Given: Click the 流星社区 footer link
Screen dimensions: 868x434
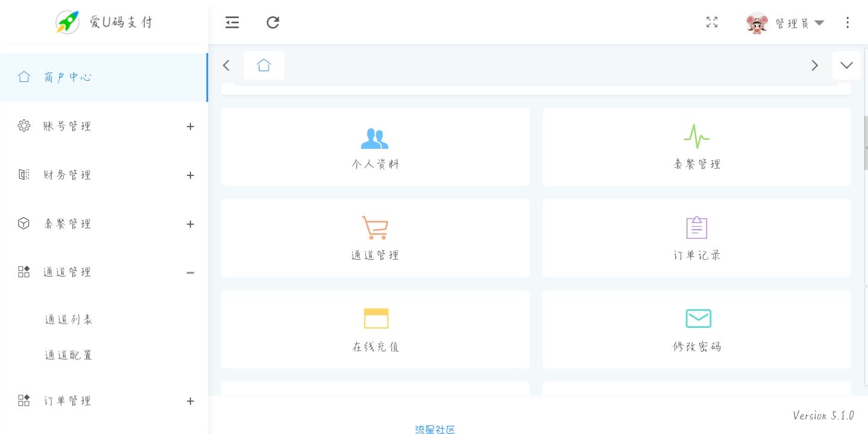Looking at the screenshot, I should pos(435,429).
